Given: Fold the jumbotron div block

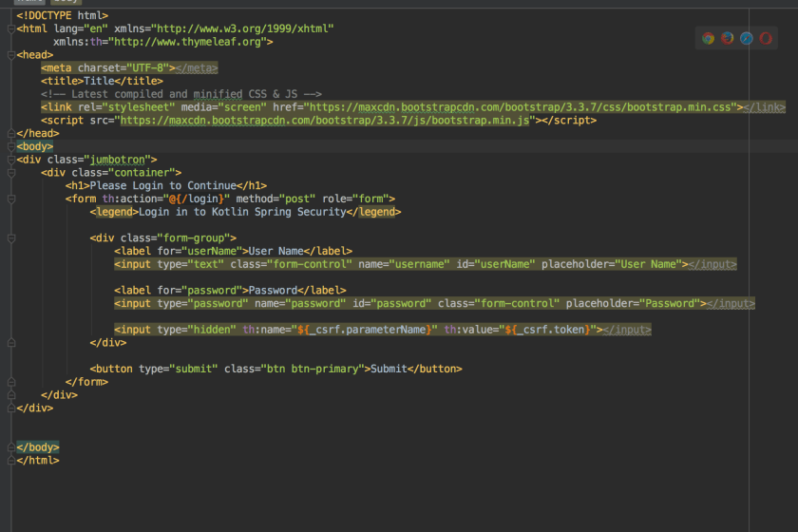Looking at the screenshot, I should pos(11,160).
